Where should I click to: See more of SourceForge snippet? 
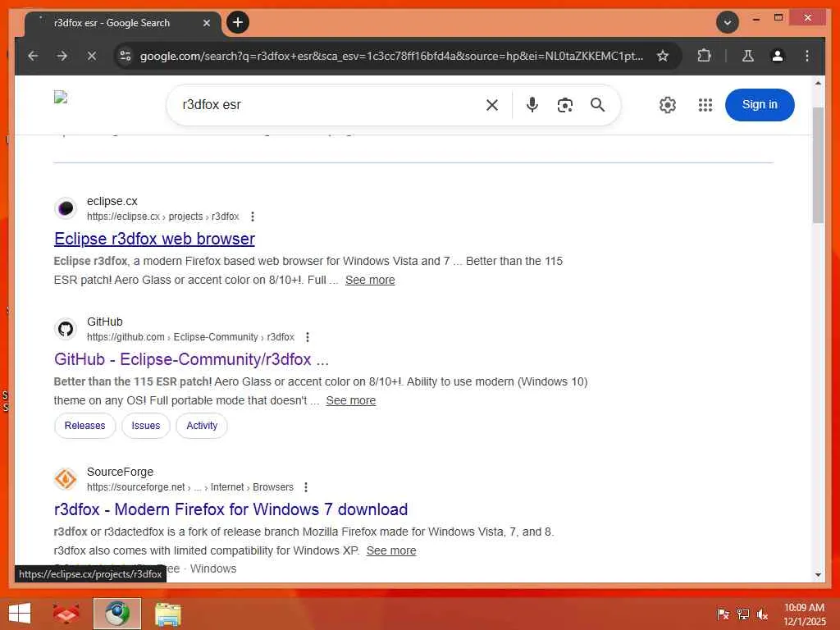click(391, 550)
